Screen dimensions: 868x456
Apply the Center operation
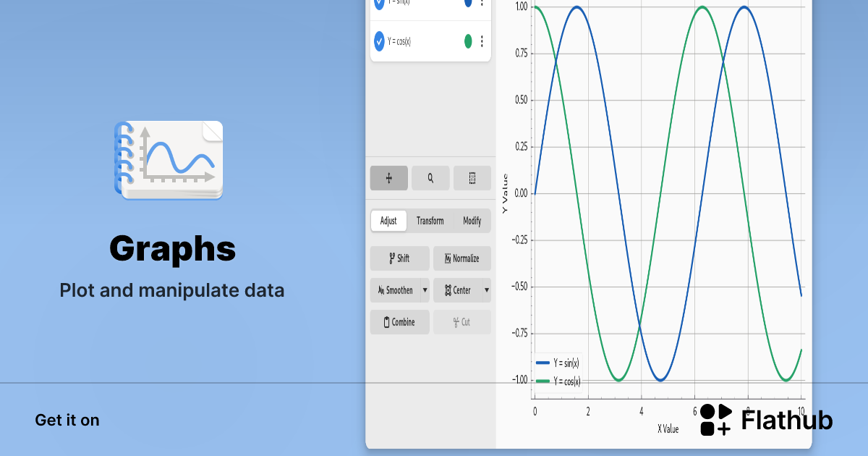(x=457, y=290)
